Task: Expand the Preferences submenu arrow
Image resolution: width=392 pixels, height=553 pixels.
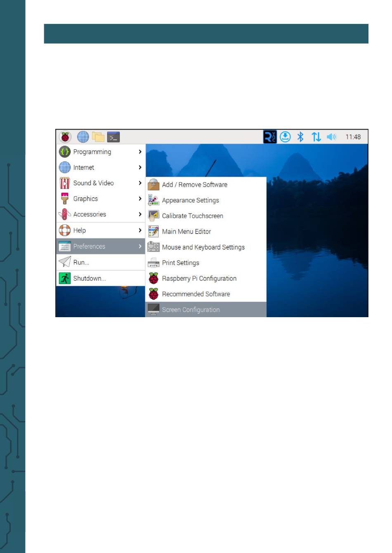Action: [140, 246]
